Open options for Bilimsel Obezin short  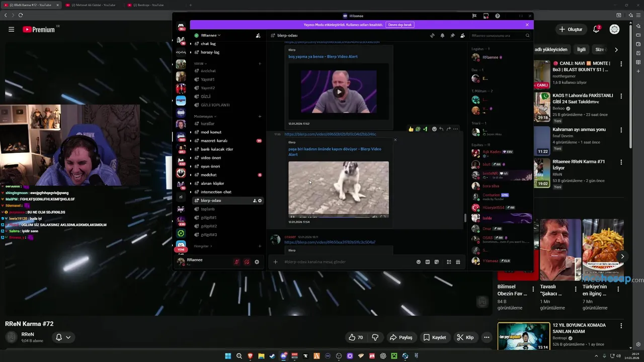533,289
